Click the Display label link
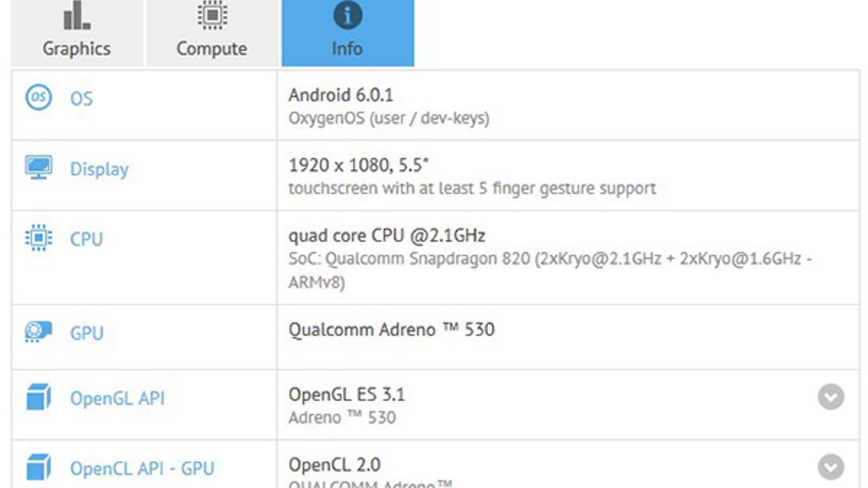This screenshot has width=868, height=488. (99, 169)
